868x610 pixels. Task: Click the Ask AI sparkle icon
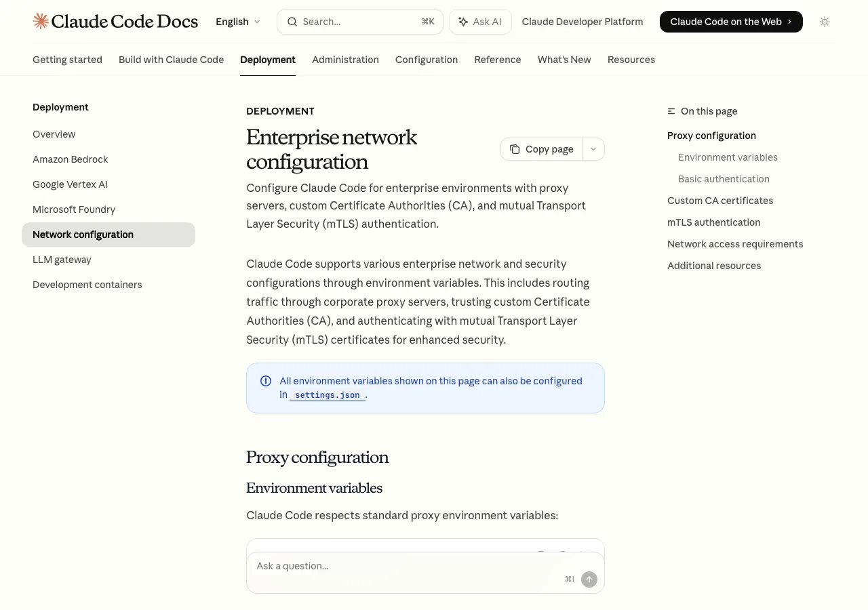pos(463,22)
